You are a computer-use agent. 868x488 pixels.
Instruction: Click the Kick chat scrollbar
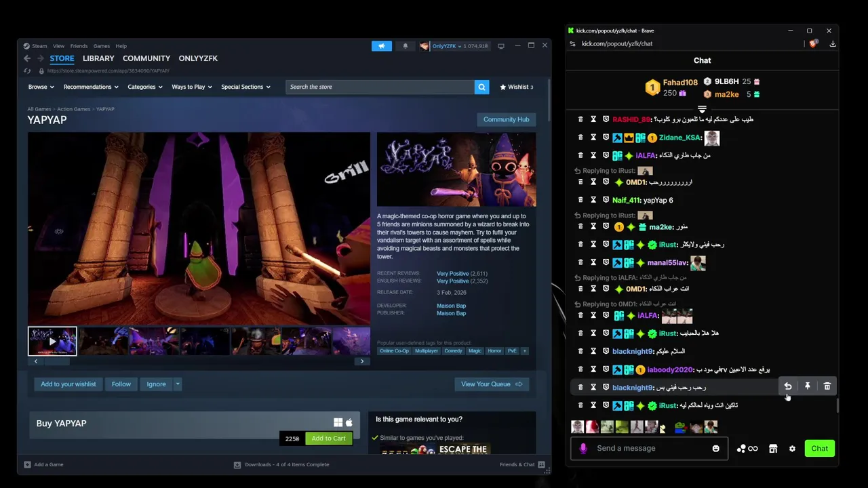coord(836,405)
